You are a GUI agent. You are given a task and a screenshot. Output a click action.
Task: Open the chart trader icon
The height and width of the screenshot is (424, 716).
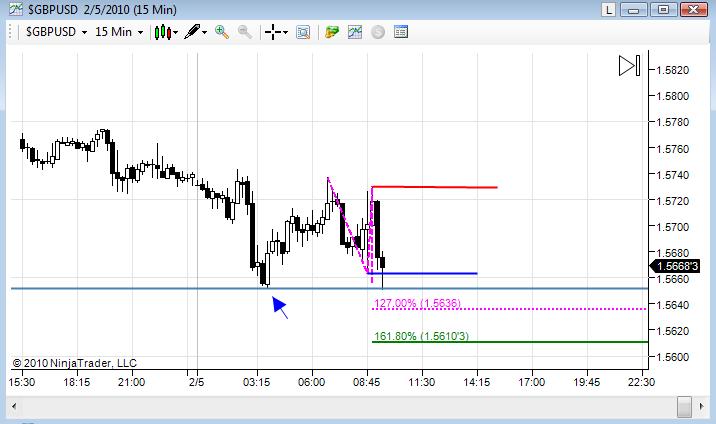pos(332,32)
